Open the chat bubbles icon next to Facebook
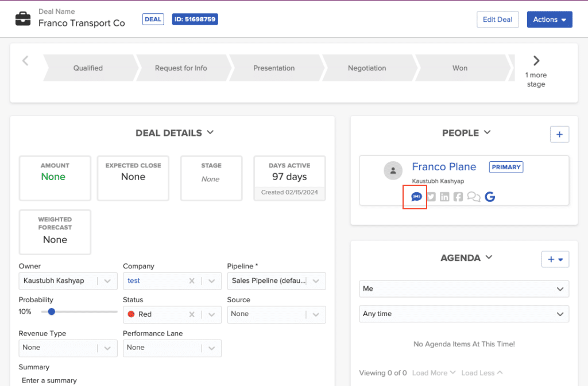Viewport: 588px width, 386px height. pyautogui.click(x=473, y=196)
